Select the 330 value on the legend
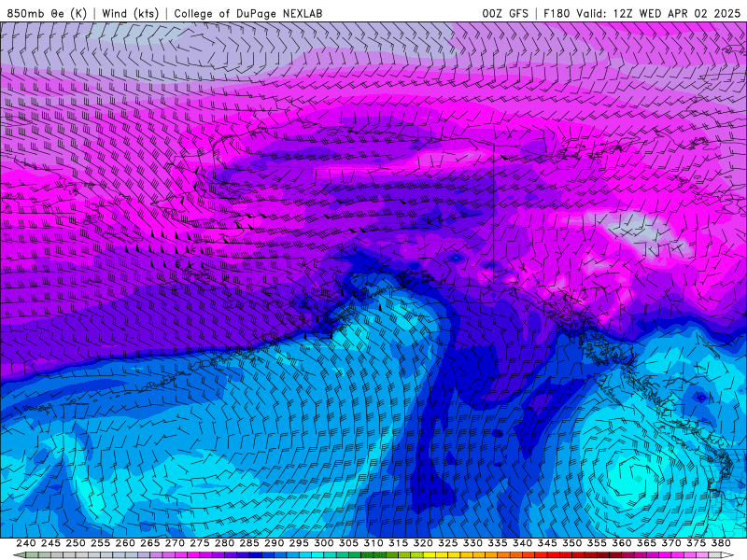This screenshot has height=560, width=747. (x=472, y=543)
